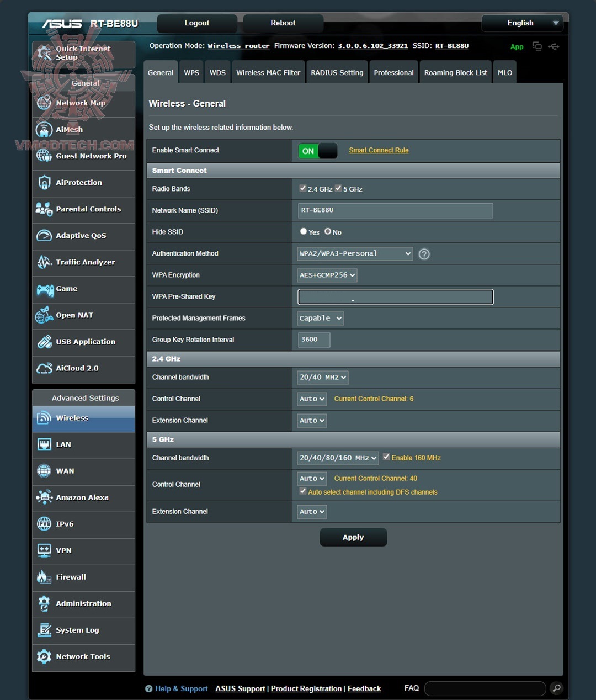Switch to the Professional tab
Viewport: 596px width, 700px height.
point(393,72)
